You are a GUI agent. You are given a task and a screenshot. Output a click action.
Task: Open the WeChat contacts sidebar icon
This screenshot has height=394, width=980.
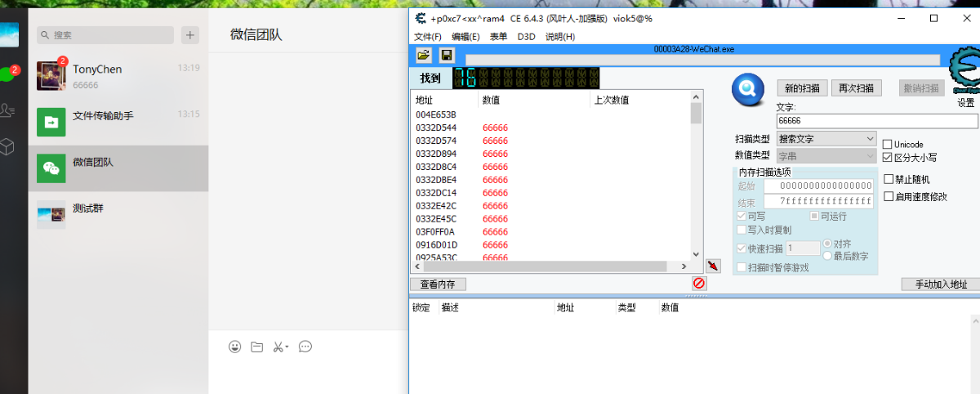[x=7, y=110]
